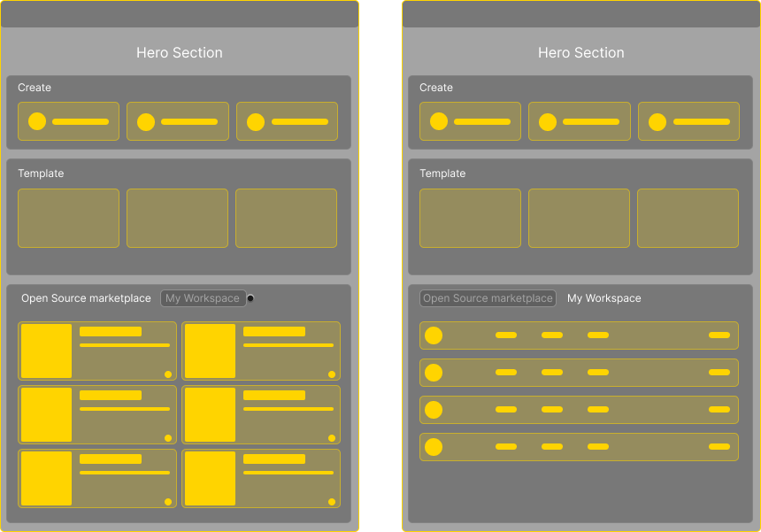The height and width of the screenshot is (532, 761).
Task: Click circle icon in left panel's middle Create card
Action: point(146,121)
